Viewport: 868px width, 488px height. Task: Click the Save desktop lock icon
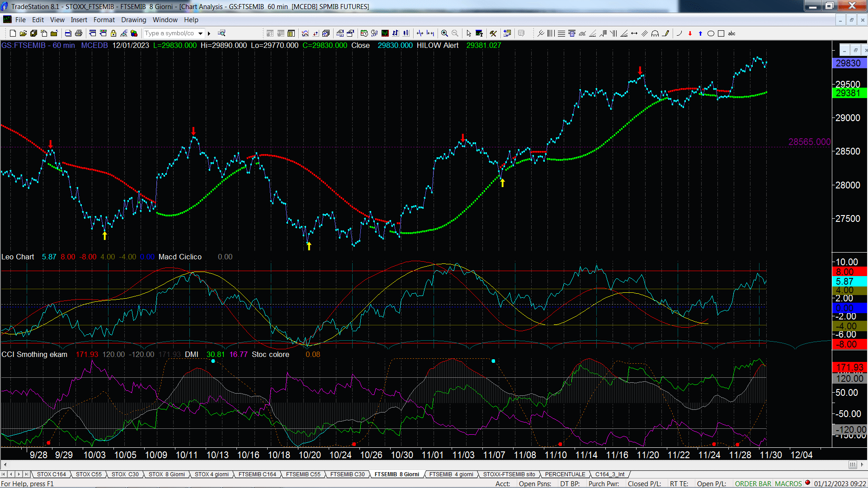(113, 33)
